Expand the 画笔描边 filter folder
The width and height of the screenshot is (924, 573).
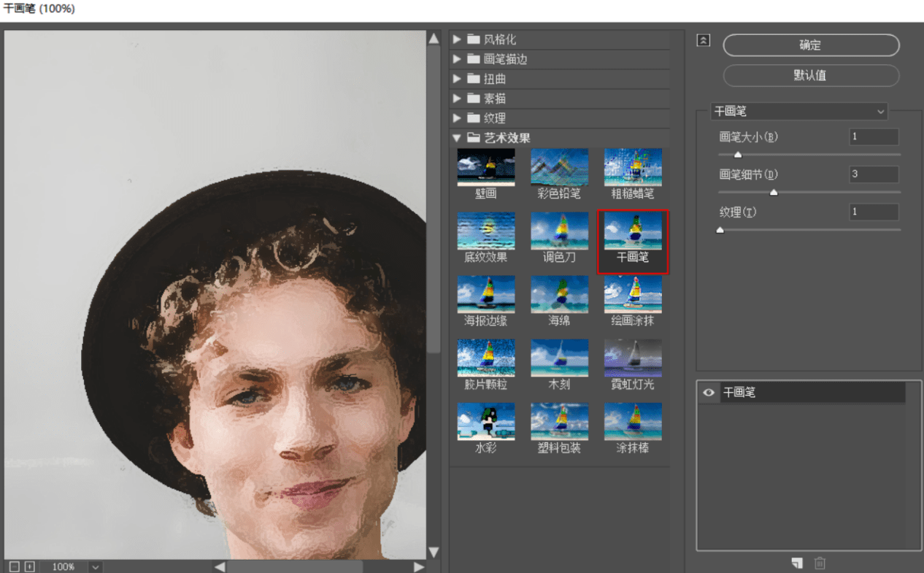457,59
